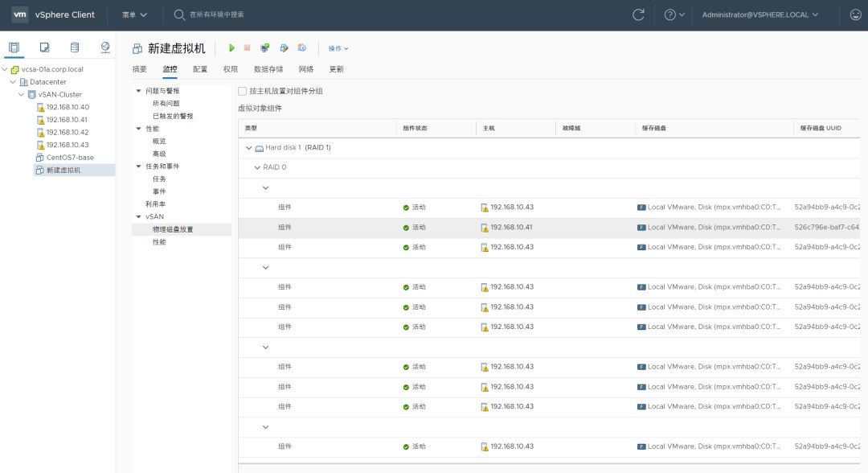The image size is (868, 473).
Task: Open the 操作 actions dropdown
Action: coord(338,49)
